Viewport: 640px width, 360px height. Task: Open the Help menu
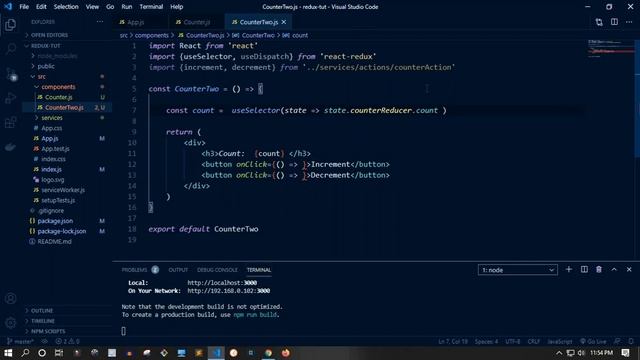tap(176, 7)
